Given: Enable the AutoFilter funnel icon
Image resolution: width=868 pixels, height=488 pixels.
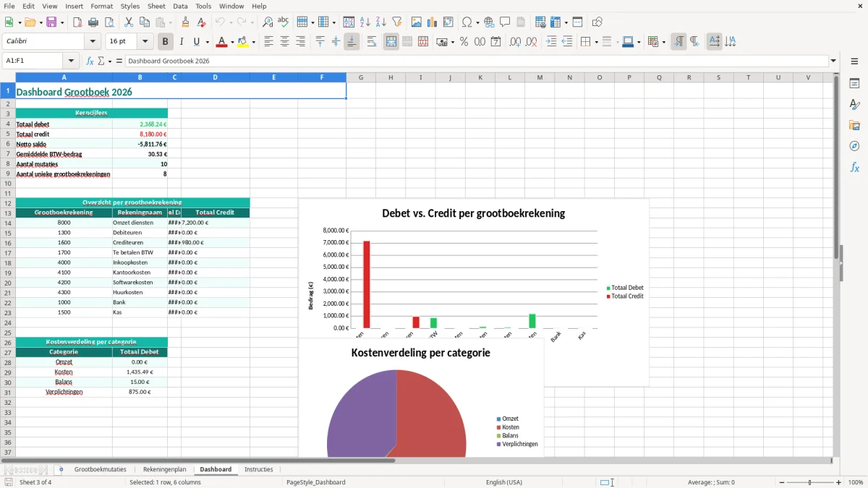Looking at the screenshot, I should tap(397, 22).
